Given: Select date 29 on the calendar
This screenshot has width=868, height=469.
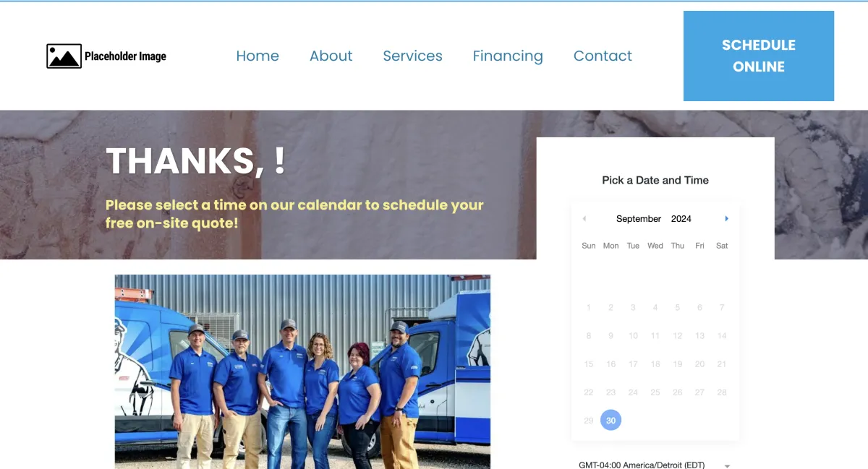Looking at the screenshot, I should click(x=589, y=421).
